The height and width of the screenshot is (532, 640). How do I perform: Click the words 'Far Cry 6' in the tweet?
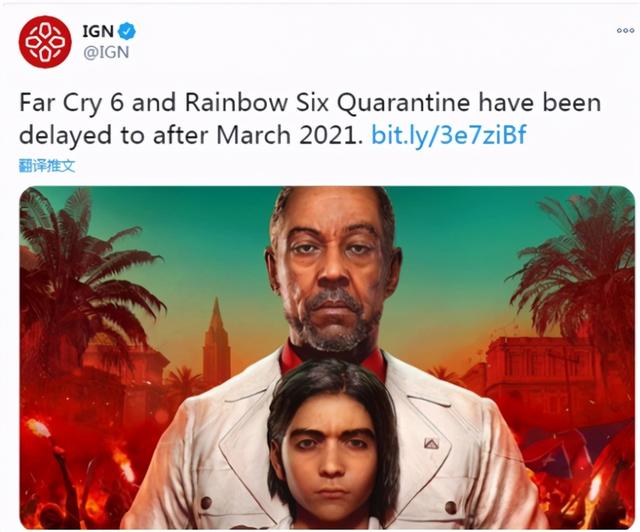tap(71, 104)
